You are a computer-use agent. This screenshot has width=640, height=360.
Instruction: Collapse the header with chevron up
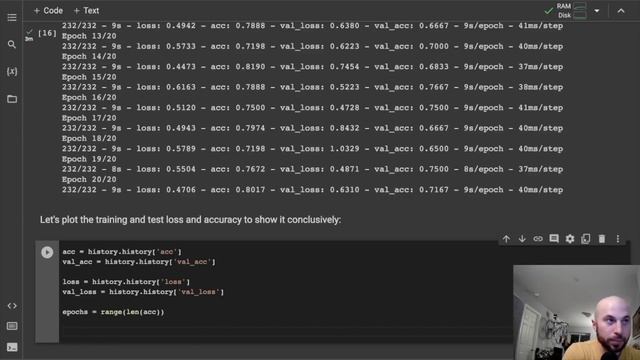pos(621,11)
